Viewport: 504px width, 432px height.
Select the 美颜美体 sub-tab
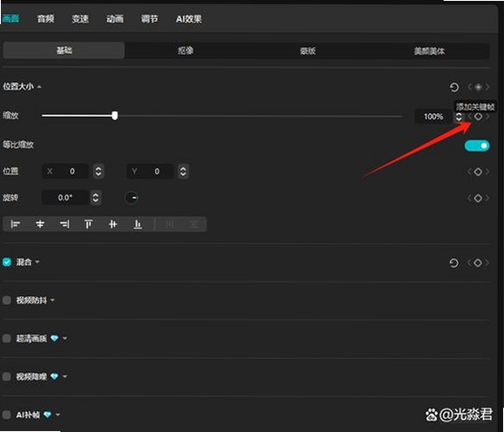tap(429, 51)
